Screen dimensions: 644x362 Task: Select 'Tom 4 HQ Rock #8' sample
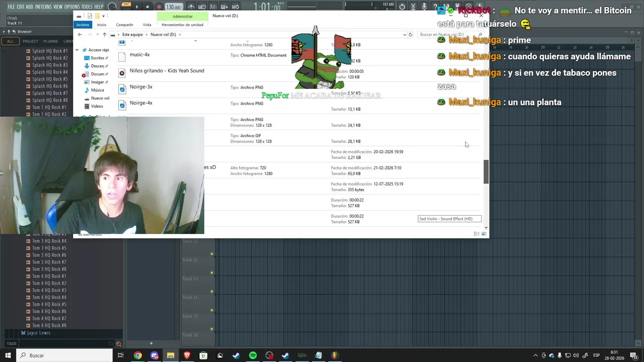49,325
